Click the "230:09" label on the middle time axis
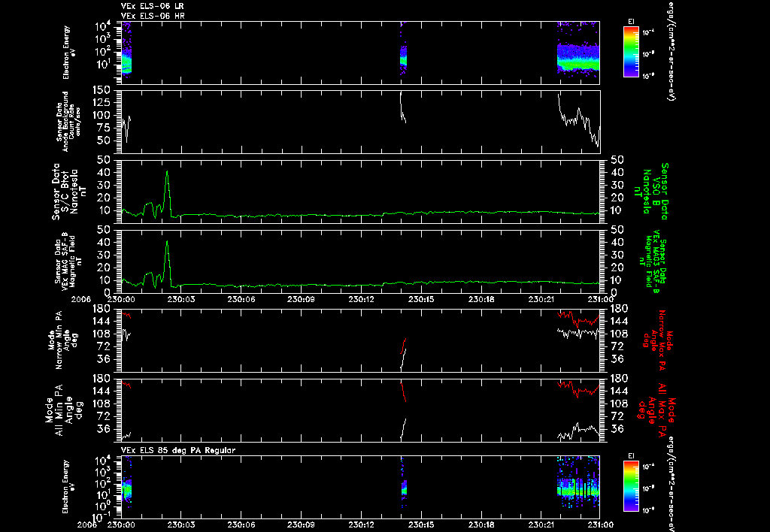The height and width of the screenshot is (532, 770). click(x=301, y=299)
